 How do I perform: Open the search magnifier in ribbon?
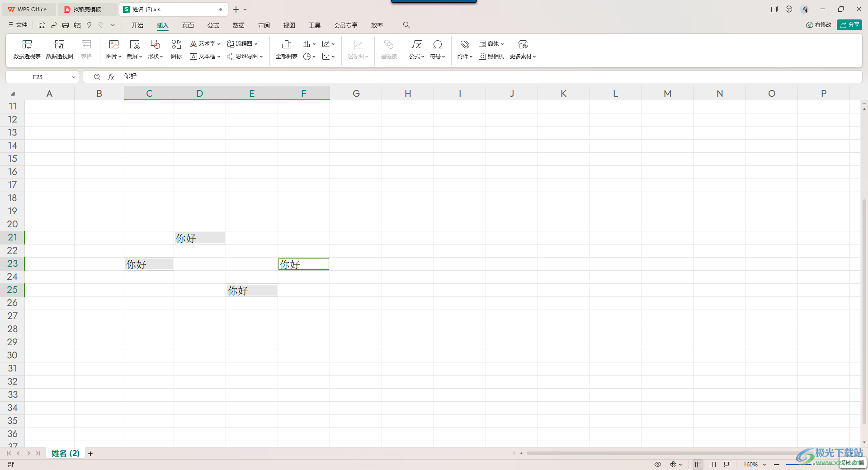click(x=406, y=25)
